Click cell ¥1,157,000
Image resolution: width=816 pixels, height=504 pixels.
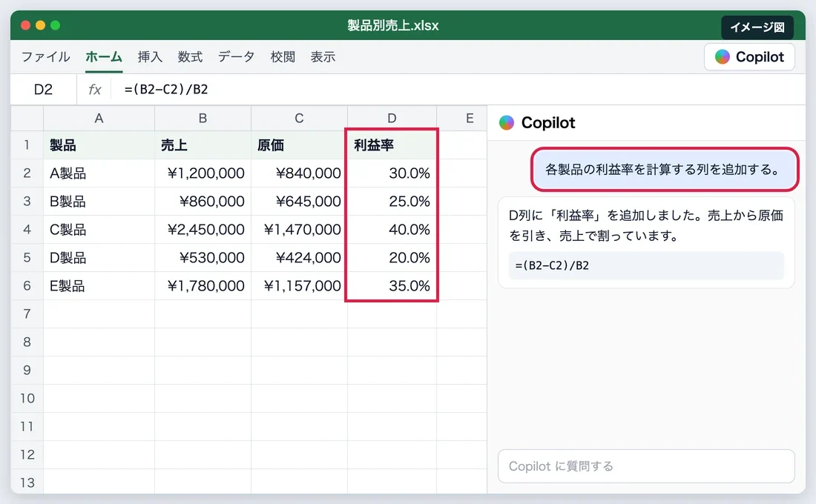(x=299, y=285)
